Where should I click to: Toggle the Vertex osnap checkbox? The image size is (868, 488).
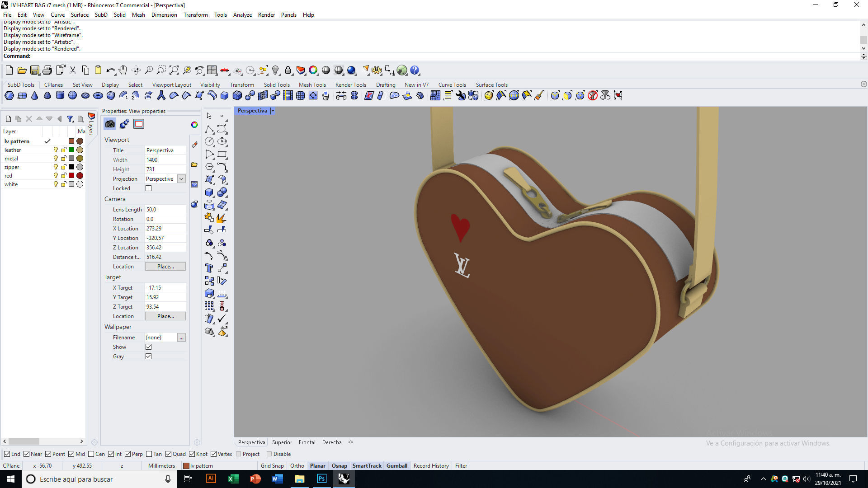coord(213,454)
